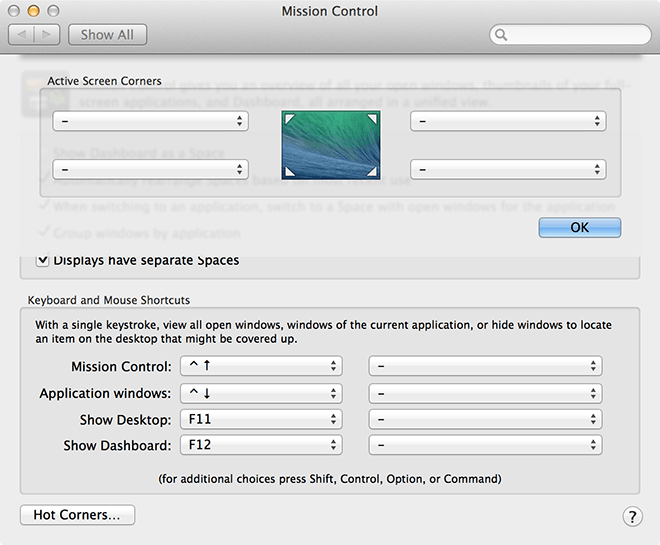
Task: Open the bottom-right screen corner dropdown
Action: point(508,170)
